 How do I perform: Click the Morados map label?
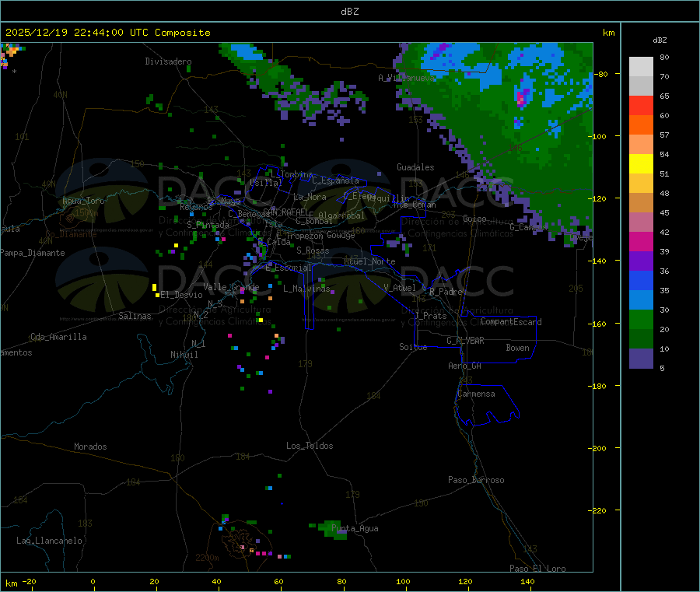tap(91, 447)
